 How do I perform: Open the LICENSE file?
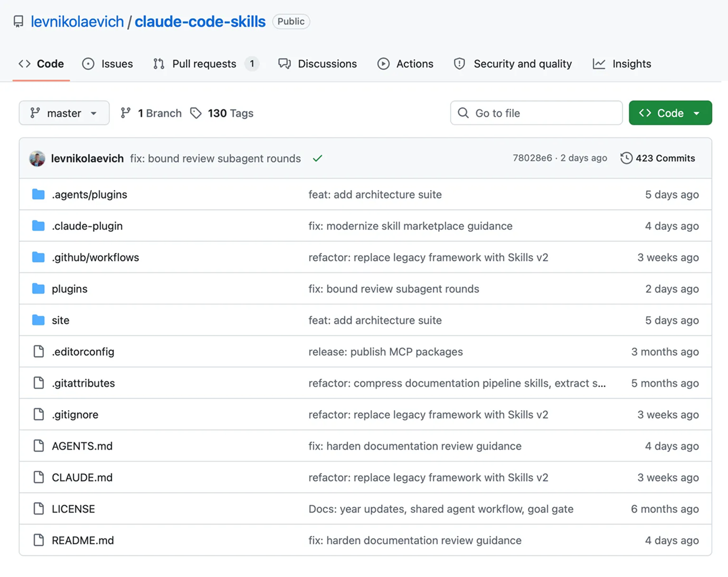click(73, 509)
